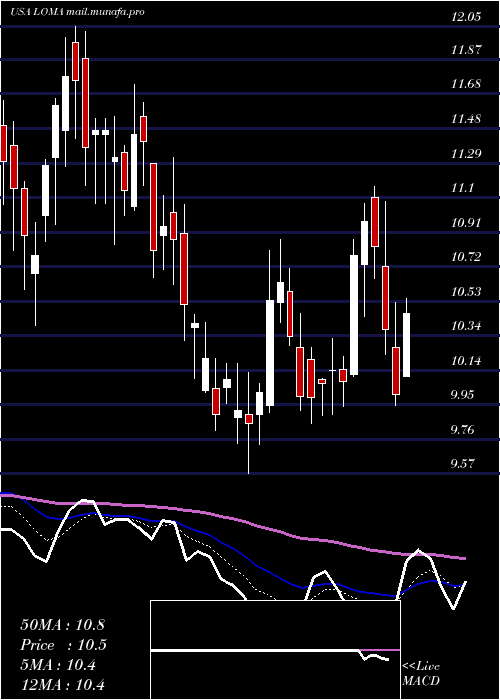
Task: Click the last white candle near 10.34
Action: (406, 345)
